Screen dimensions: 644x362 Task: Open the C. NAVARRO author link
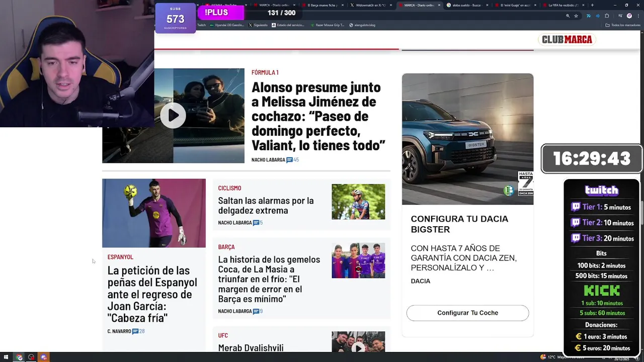point(119,331)
